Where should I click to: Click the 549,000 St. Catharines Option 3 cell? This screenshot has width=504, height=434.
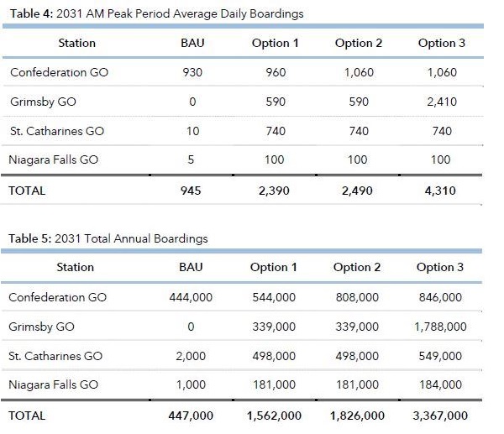[x=440, y=356]
